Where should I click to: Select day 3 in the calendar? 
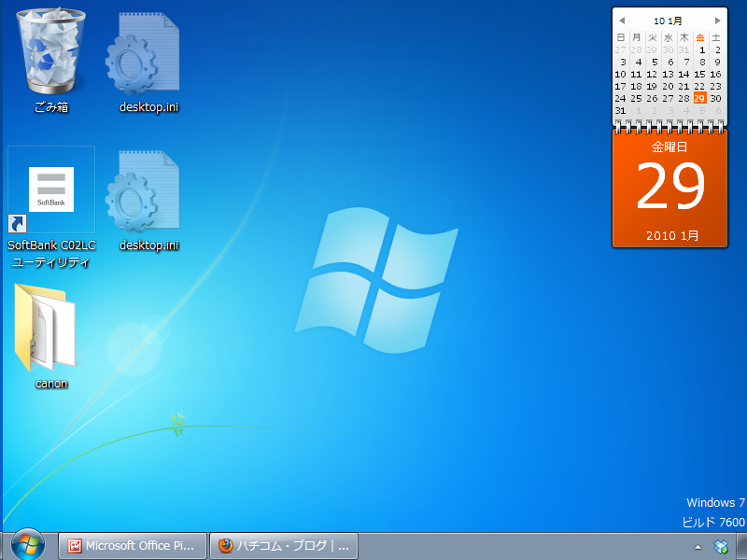(x=622, y=62)
